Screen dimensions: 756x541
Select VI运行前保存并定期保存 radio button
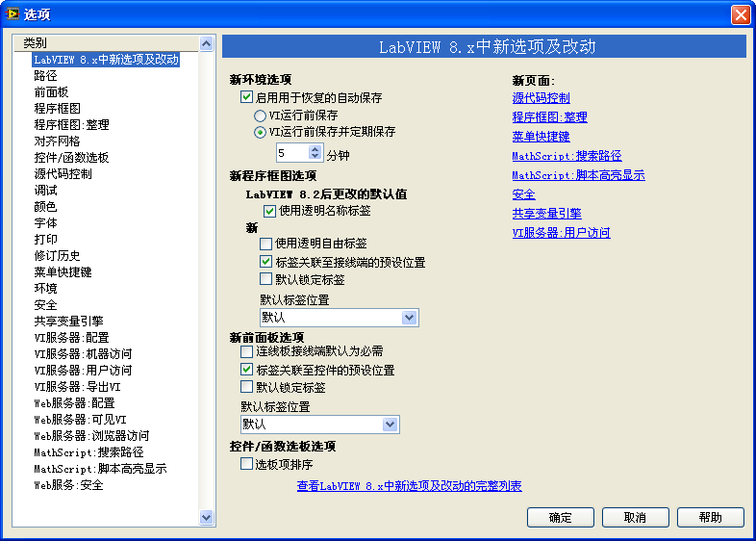[260, 132]
